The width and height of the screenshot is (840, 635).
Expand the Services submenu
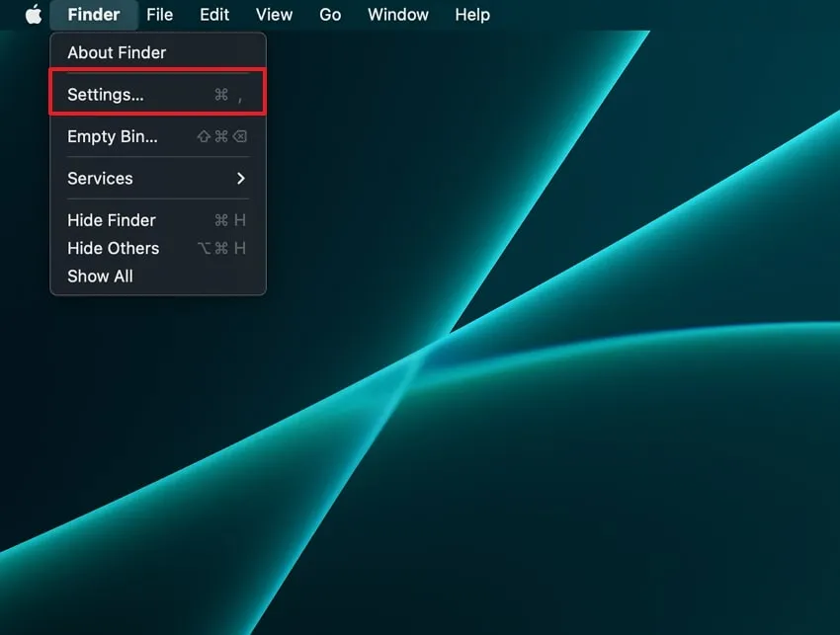coord(158,179)
